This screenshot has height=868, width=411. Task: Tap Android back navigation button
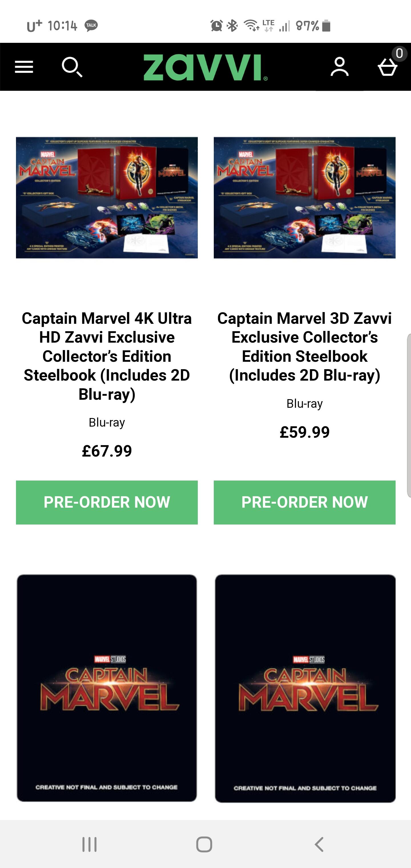319,844
